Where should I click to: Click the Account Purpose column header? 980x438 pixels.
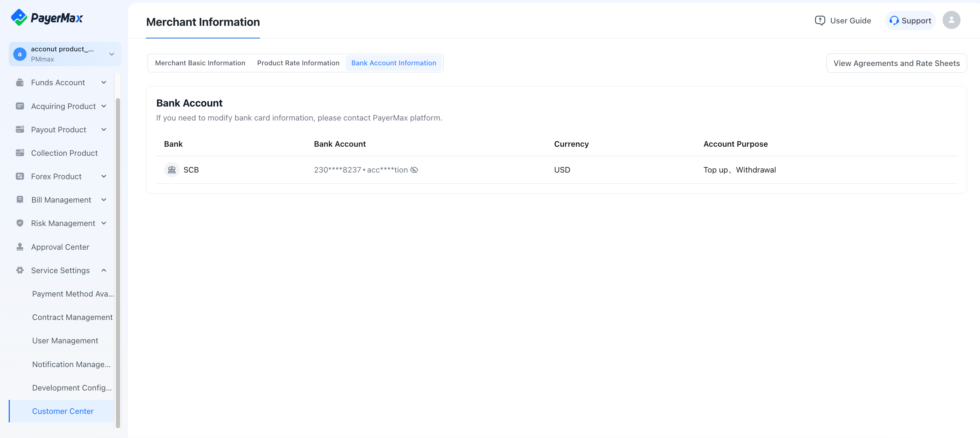735,144
